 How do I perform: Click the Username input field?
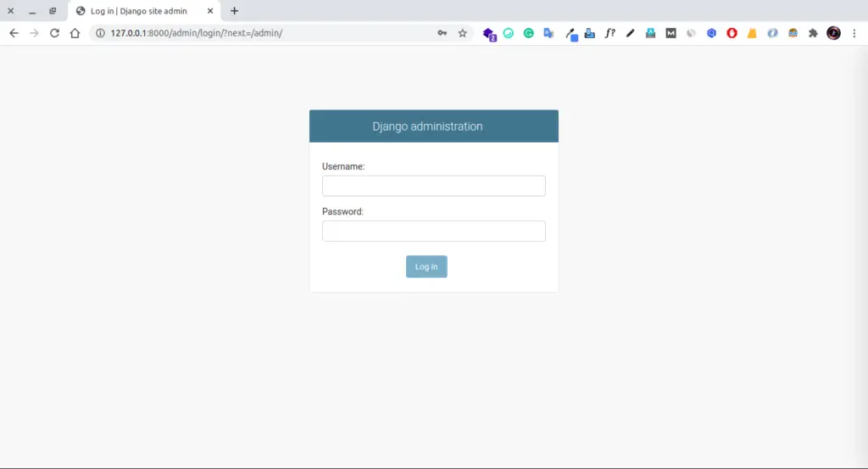click(x=433, y=186)
